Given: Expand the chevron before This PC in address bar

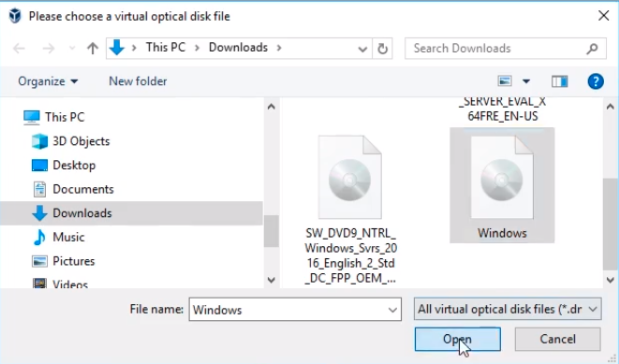Looking at the screenshot, I should (134, 48).
